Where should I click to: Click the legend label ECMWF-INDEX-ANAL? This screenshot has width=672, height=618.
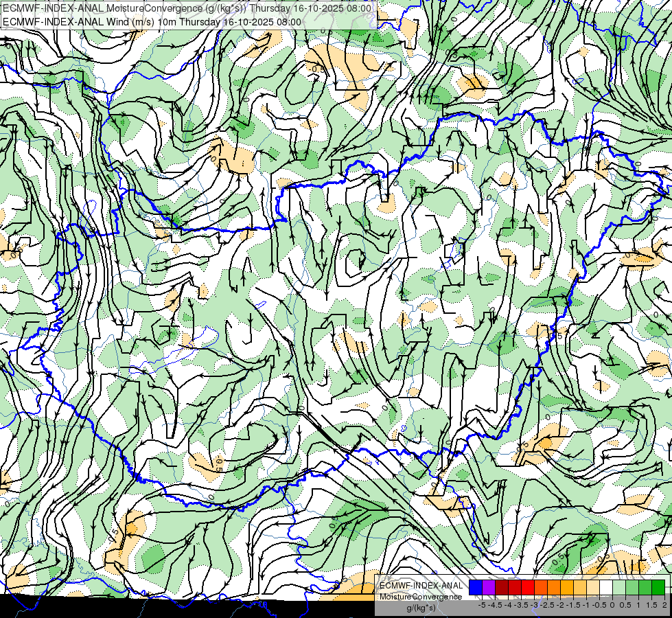(x=421, y=586)
